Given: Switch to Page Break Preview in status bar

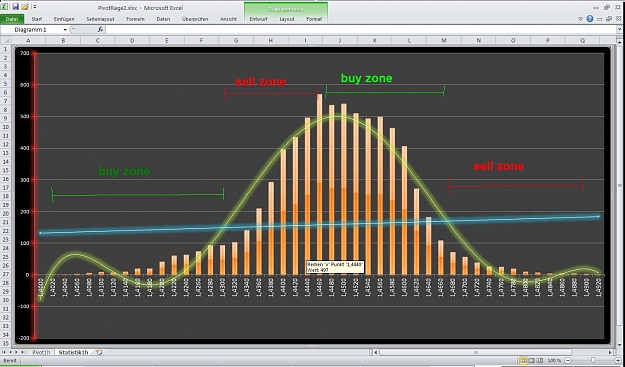Looking at the screenshot, I should point(540,361).
